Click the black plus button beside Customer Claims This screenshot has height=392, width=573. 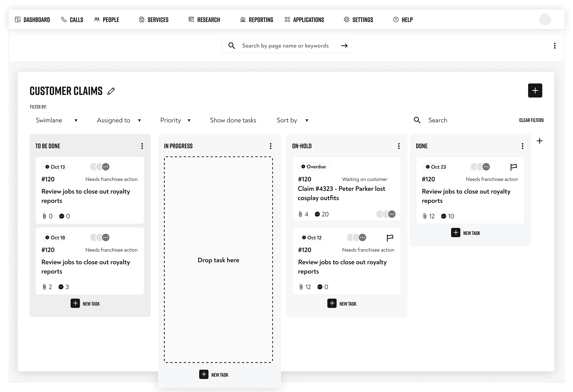pos(535,90)
